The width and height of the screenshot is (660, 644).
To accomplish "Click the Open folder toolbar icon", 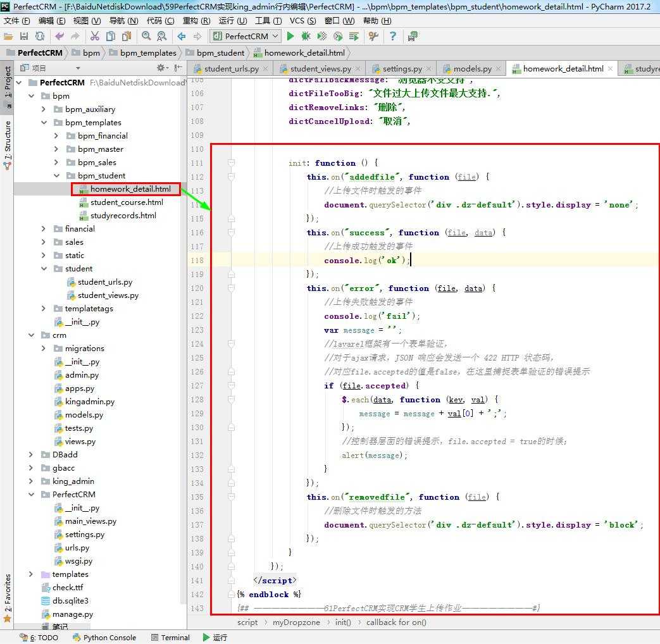I will [8, 37].
